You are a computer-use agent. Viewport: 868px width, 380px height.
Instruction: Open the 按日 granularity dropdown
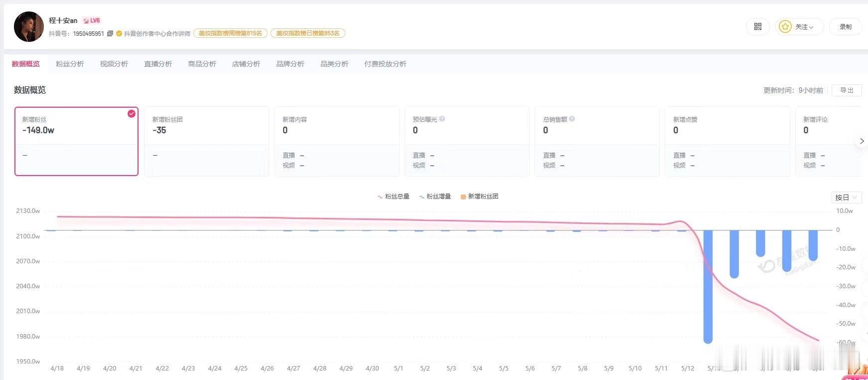(846, 197)
